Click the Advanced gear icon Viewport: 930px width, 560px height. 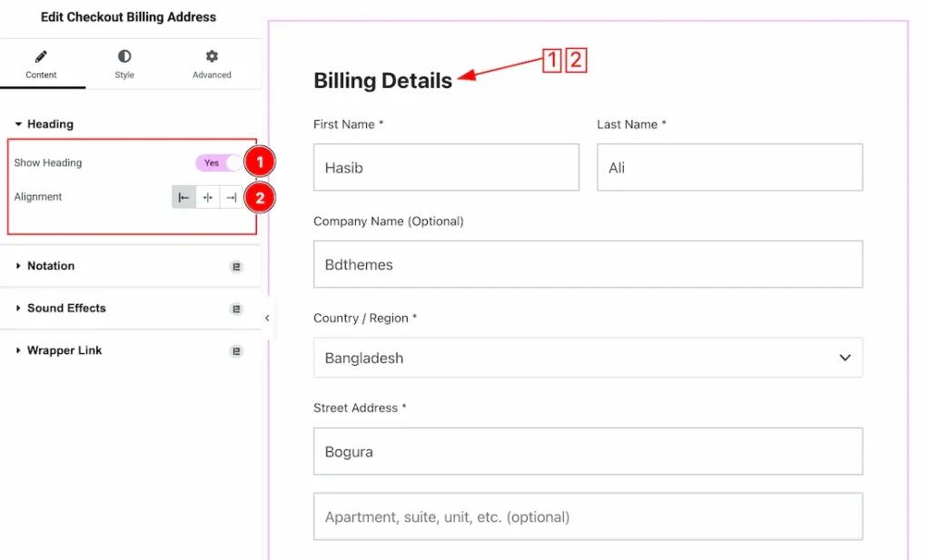coord(212,57)
